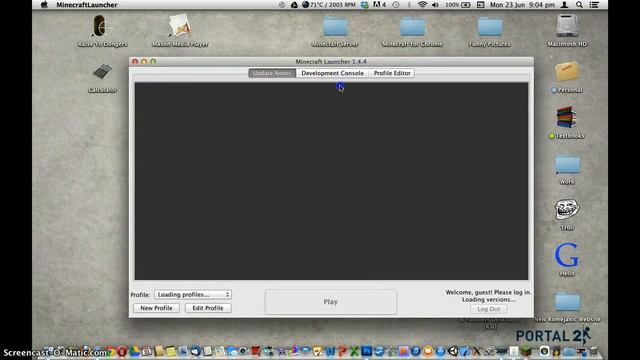Open the Mason Media Player desktop icon
The width and height of the screenshot is (640, 360).
point(180,26)
